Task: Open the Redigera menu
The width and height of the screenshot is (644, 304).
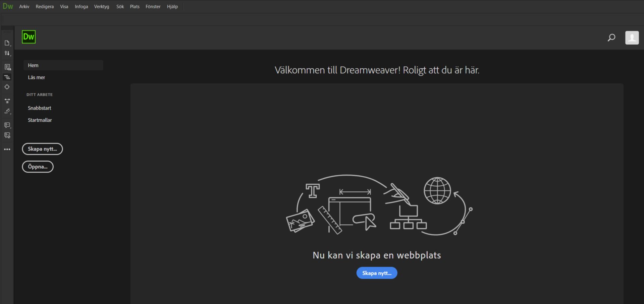Action: tap(45, 6)
